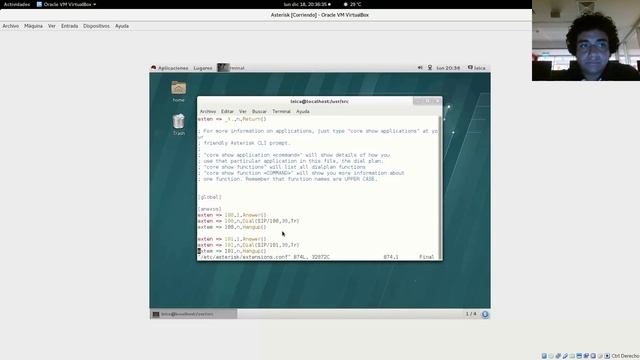Open VirtualBox Entrada menu

(69, 26)
